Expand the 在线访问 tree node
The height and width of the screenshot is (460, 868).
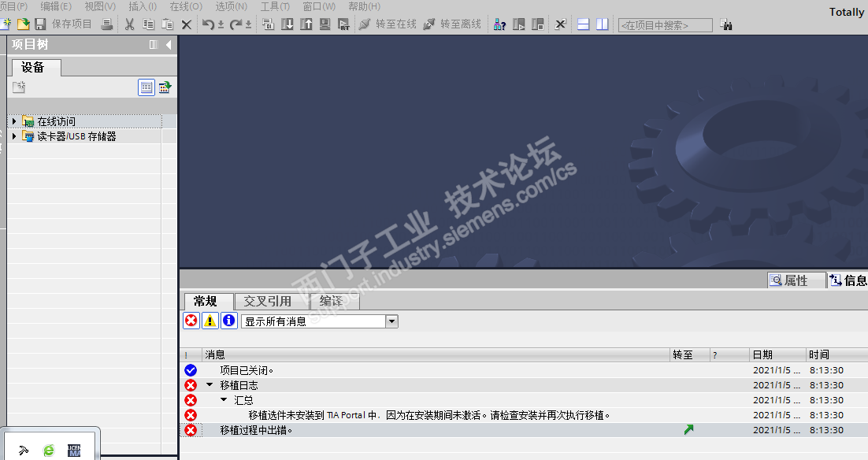pos(14,121)
